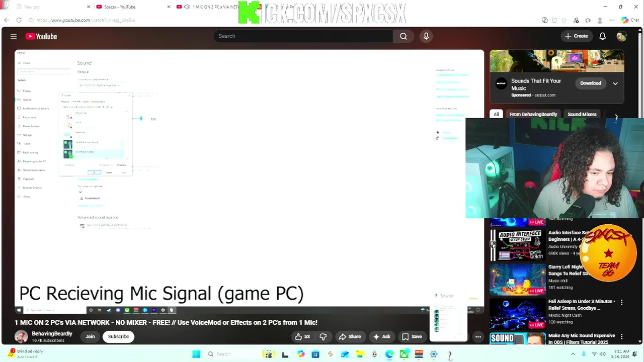Open the YouTube hamburger guide menu
The height and width of the screenshot is (362, 644).
pyautogui.click(x=14, y=36)
